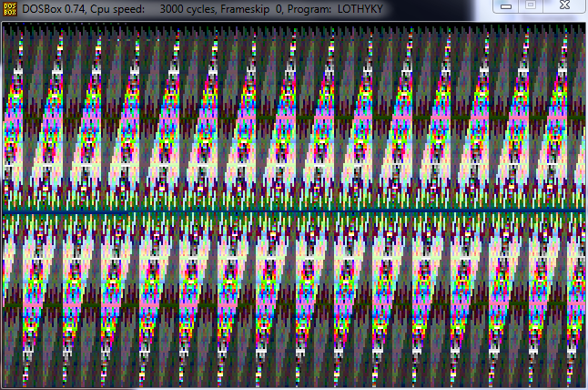Close the DOSBox window
Screen dimensions: 588x390
[564, 6]
